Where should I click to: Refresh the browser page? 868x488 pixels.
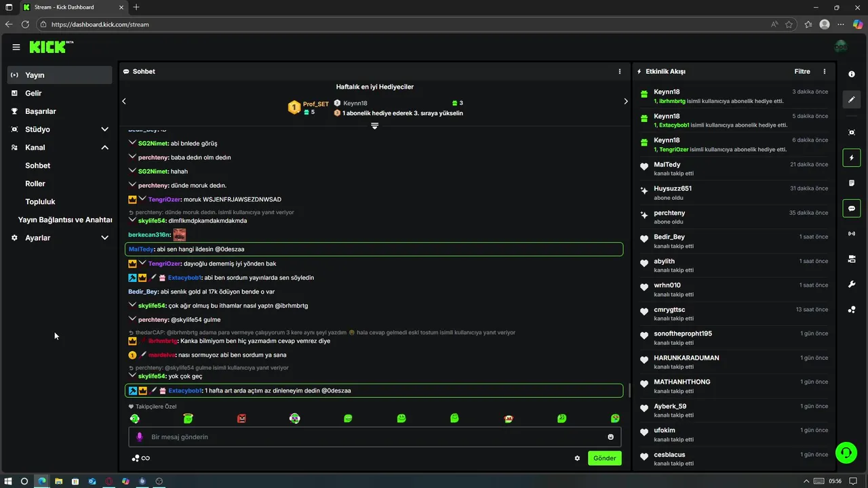[x=25, y=24]
